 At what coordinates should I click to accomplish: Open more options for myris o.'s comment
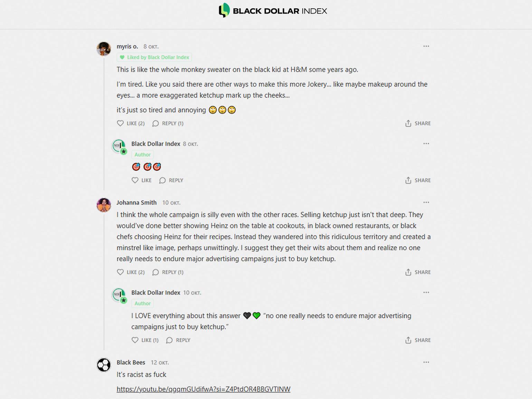click(x=426, y=46)
